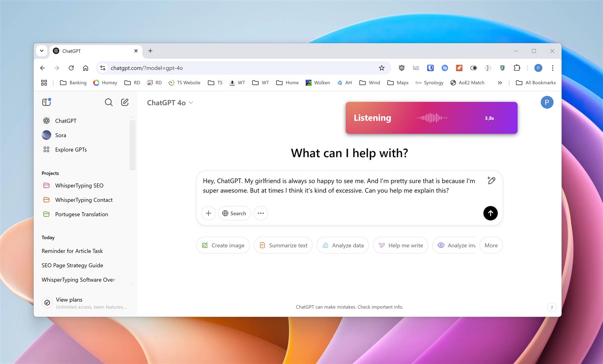Open more composer options with the ellipsis
Screen dimensions: 603x364
[x=260, y=213]
